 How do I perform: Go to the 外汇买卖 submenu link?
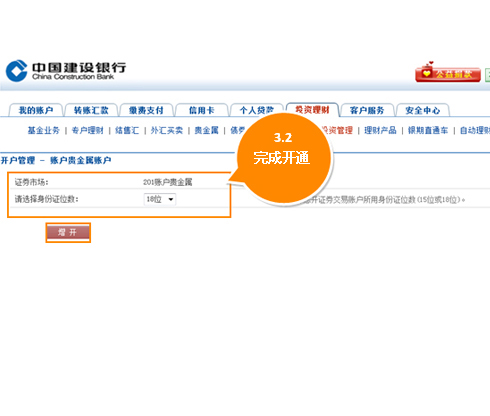(x=167, y=130)
